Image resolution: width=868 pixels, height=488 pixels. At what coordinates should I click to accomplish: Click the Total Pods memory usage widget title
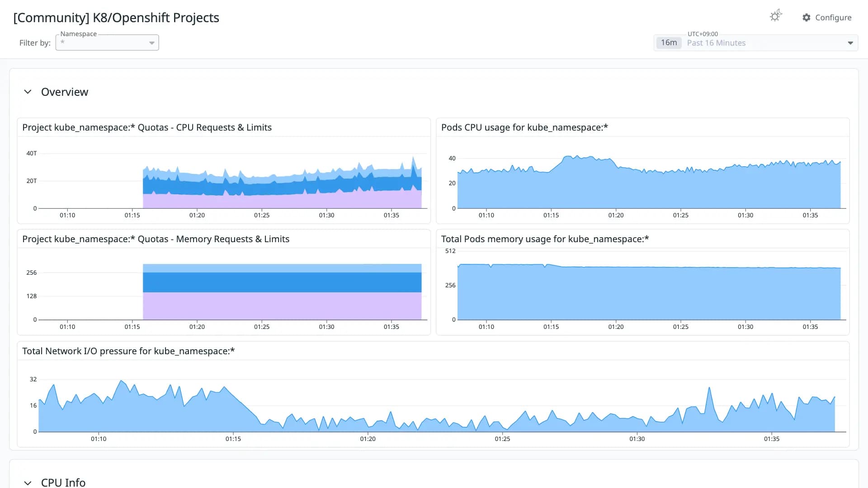point(545,239)
